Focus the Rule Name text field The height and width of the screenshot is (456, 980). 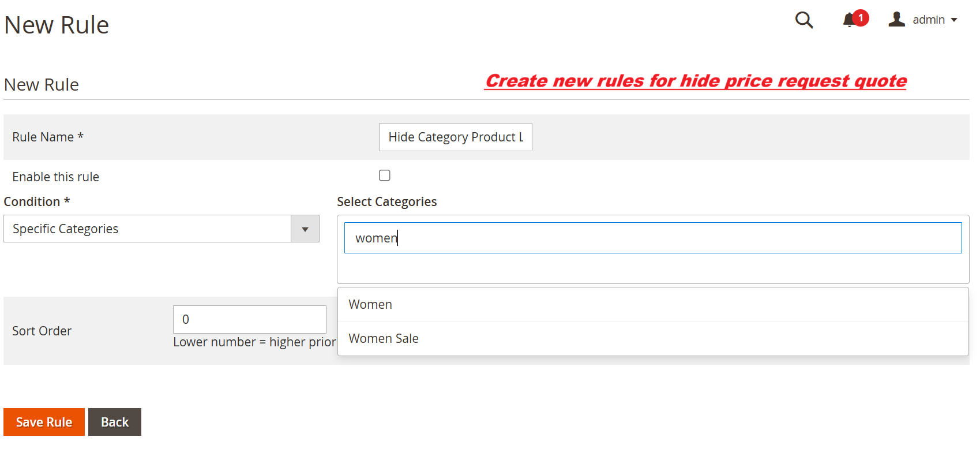[x=455, y=137]
